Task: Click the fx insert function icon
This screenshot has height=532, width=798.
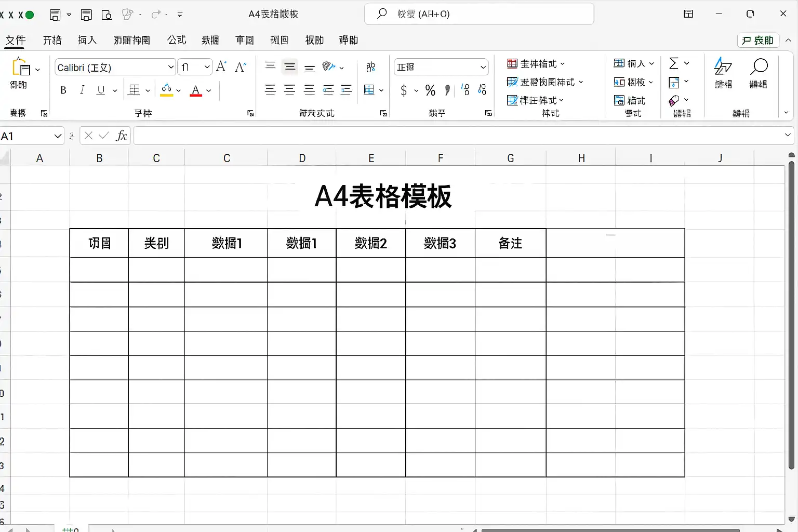Action: [121, 136]
